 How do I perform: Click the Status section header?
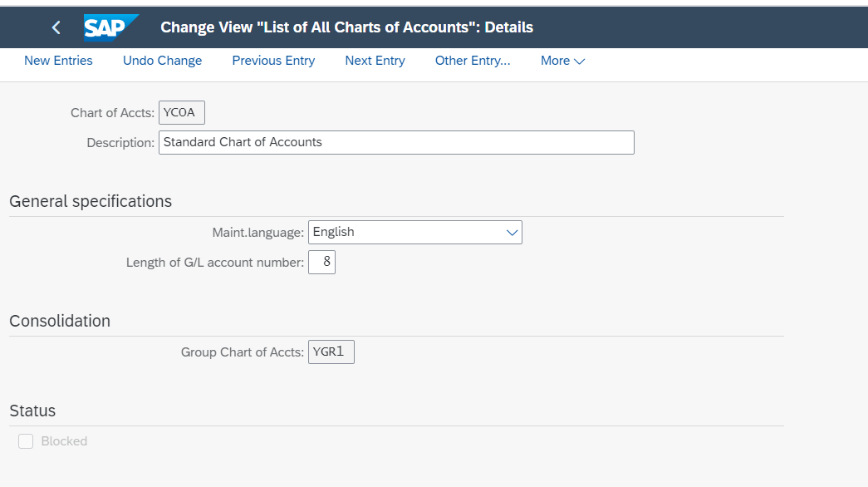32,411
